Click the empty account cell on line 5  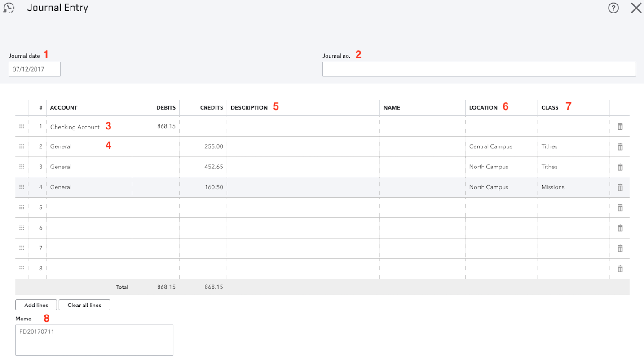(x=89, y=208)
